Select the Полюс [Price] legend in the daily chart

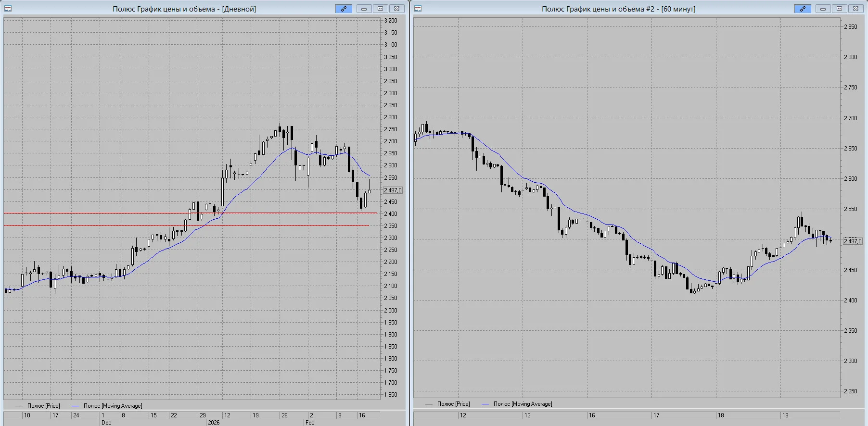38,406
